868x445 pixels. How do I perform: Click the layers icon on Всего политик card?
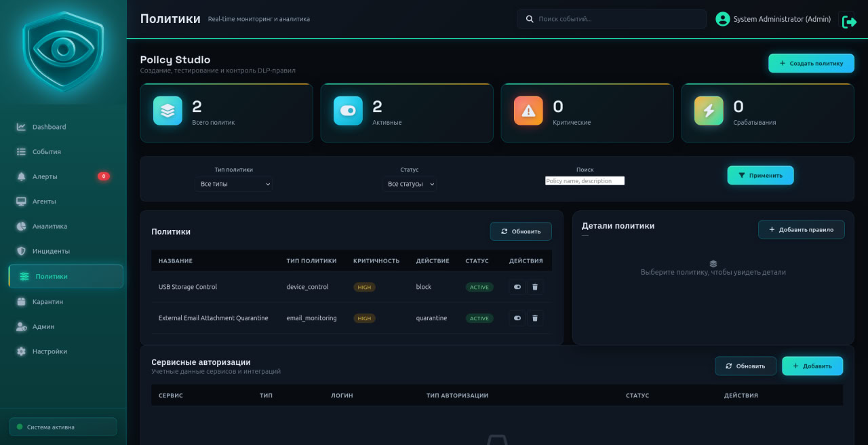point(167,111)
